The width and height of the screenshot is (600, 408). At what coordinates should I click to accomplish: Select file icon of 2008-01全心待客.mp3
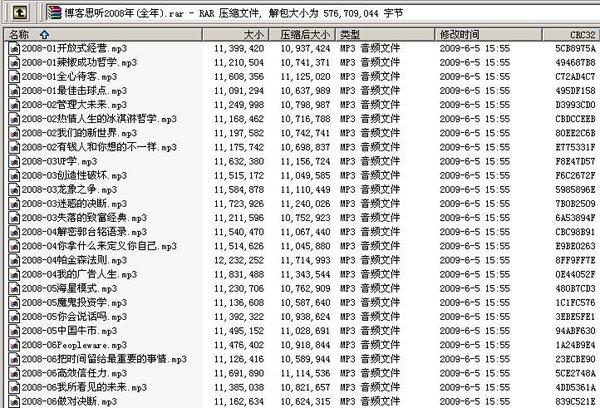[14, 77]
